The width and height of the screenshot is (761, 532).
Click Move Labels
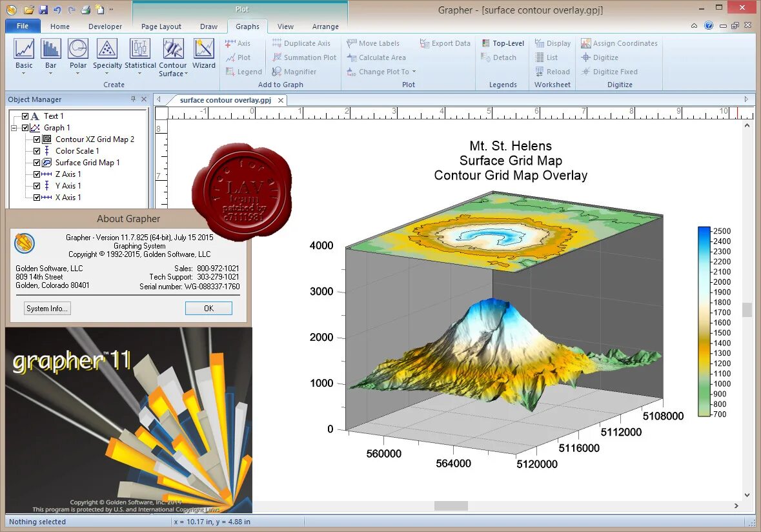coord(373,43)
